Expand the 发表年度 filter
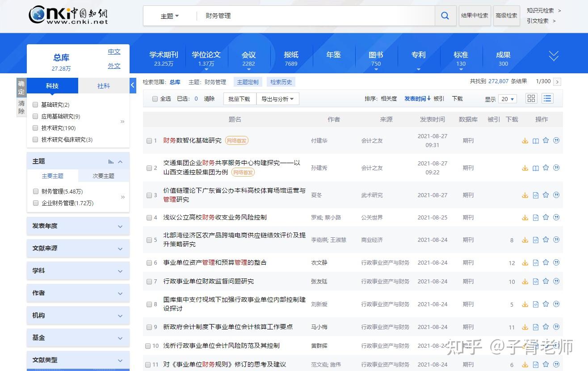 [78, 226]
